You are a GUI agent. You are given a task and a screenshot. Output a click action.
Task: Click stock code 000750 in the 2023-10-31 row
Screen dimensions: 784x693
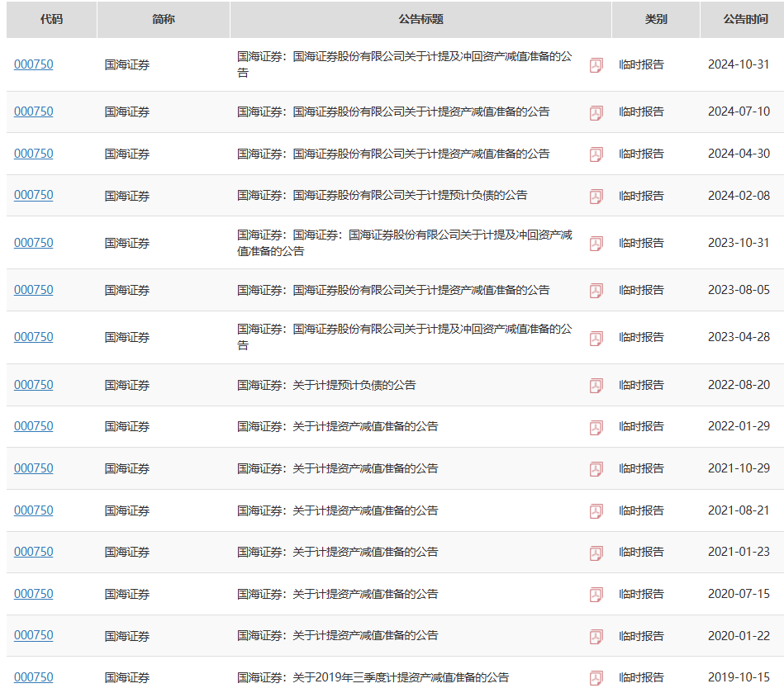click(x=34, y=243)
